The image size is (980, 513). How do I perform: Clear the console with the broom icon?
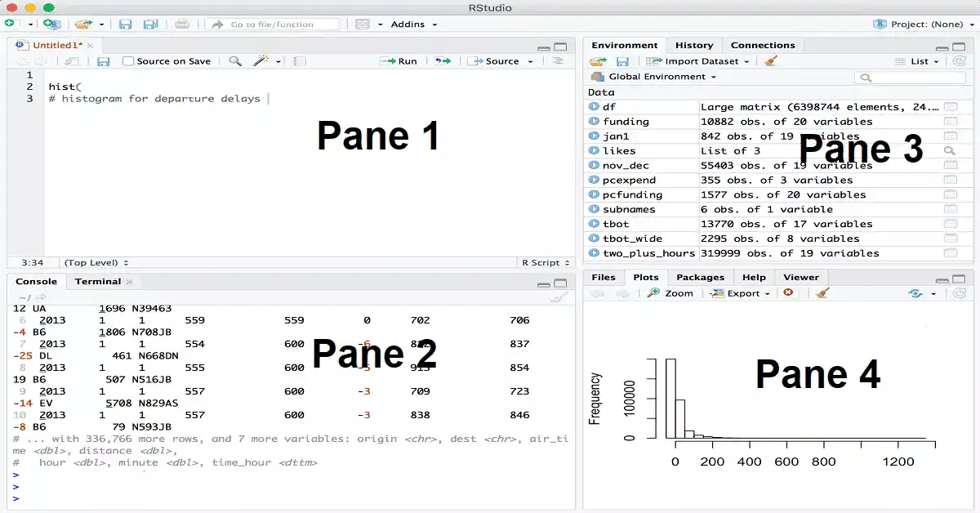559,298
